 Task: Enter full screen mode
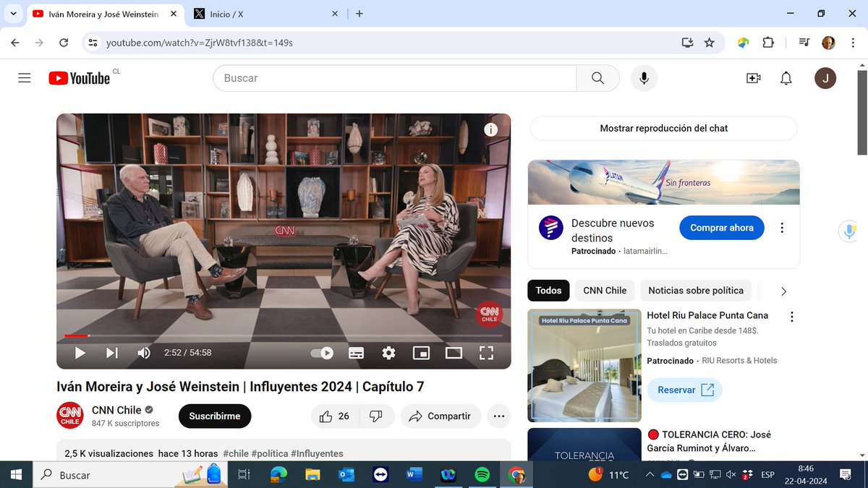pos(486,353)
